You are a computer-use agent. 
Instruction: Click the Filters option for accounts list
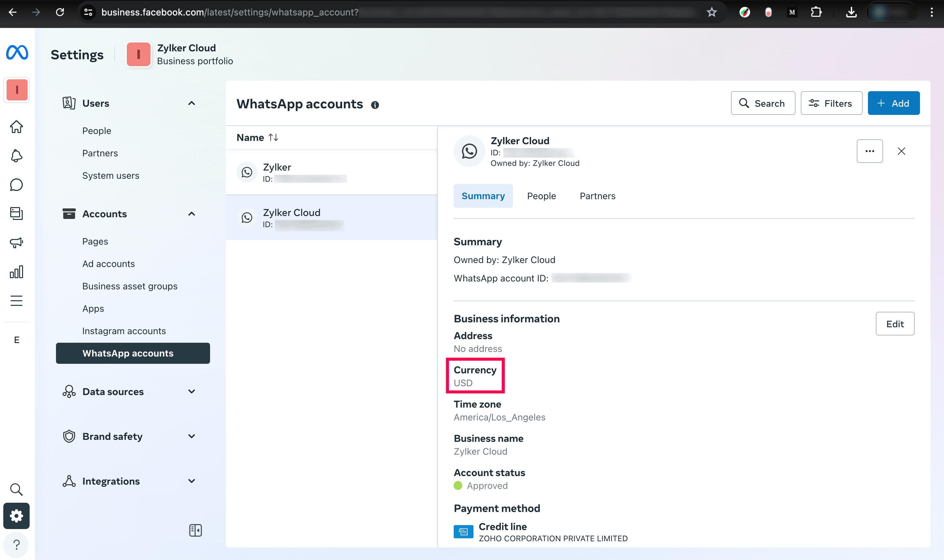[831, 103]
